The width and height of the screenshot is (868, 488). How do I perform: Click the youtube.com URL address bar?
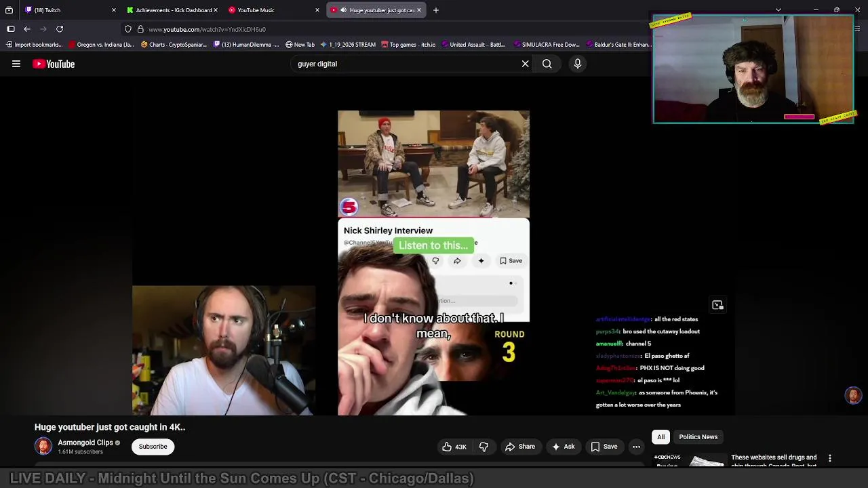point(207,29)
